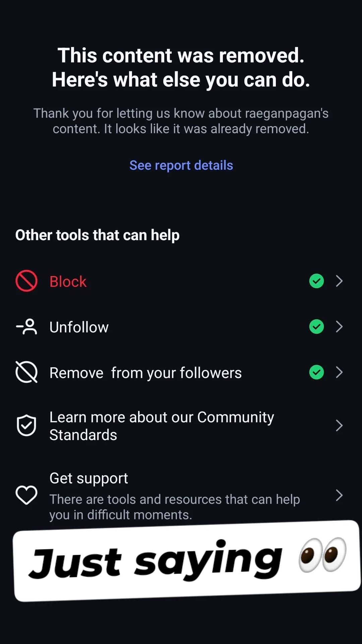Tap the Community Standards shield icon
Screen dimensions: 362x644
(26, 425)
